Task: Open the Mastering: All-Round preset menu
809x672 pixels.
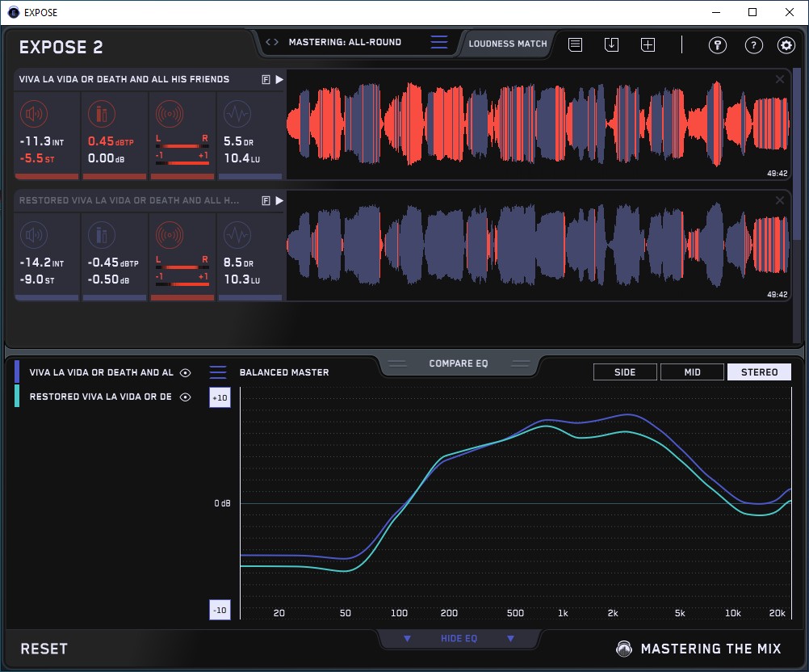Action: (x=438, y=43)
